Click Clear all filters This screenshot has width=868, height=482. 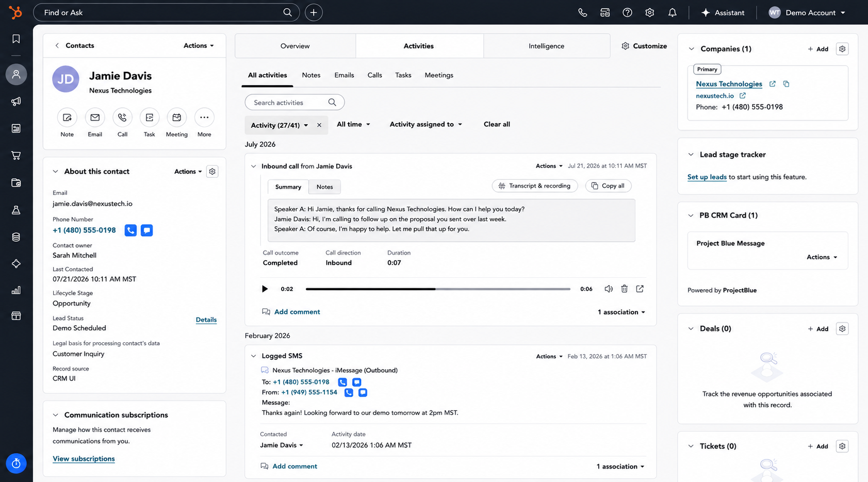pos(497,124)
